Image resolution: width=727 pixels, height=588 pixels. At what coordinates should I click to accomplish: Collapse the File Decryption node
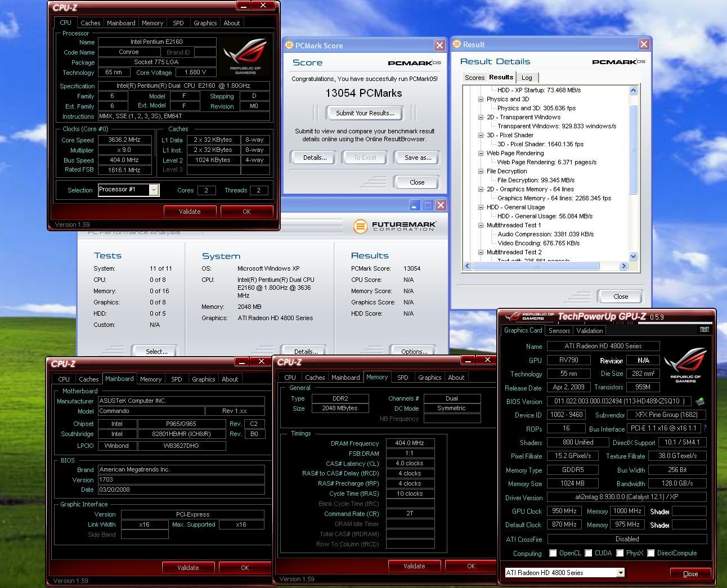coord(481,171)
